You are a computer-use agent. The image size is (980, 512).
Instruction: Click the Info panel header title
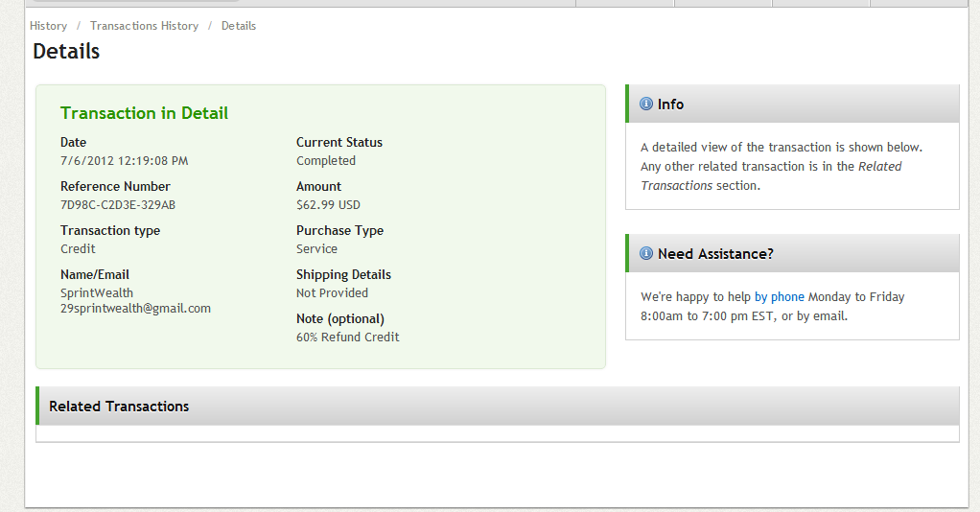[670, 105]
